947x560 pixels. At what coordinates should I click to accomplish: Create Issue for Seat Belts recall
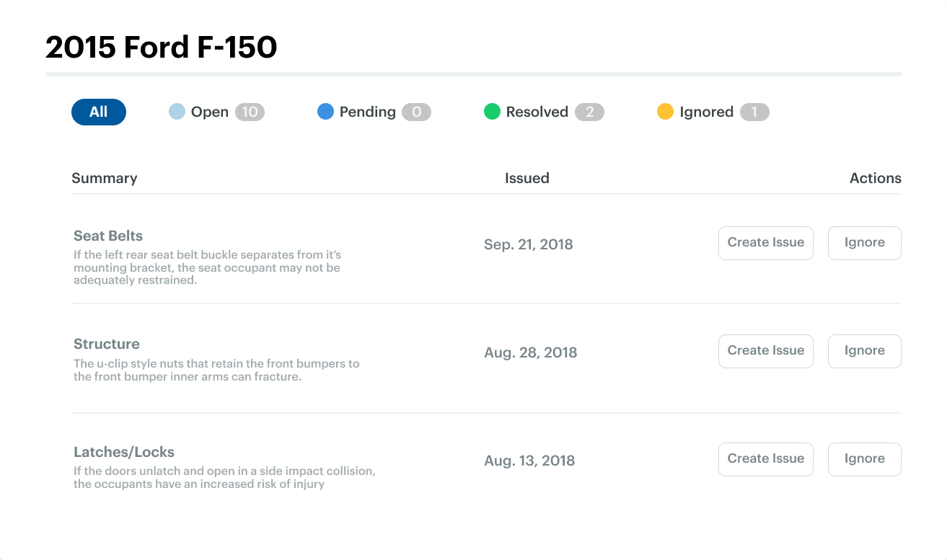(765, 243)
